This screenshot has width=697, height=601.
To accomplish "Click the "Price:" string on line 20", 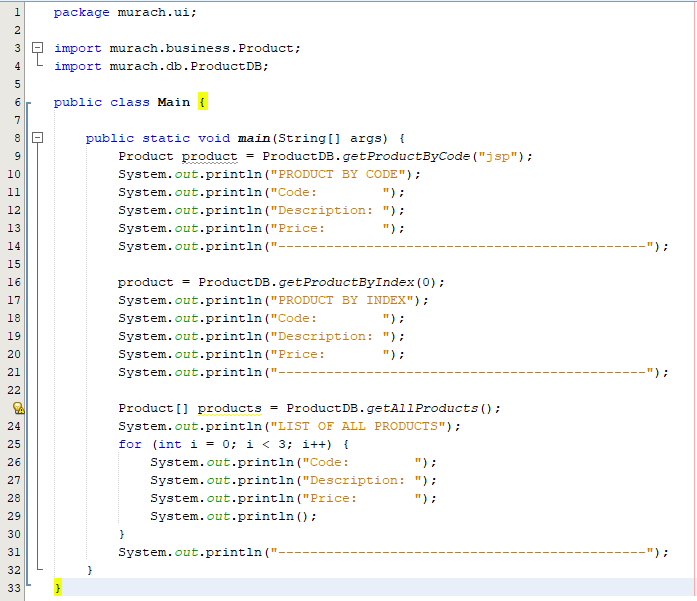I will click(330, 354).
